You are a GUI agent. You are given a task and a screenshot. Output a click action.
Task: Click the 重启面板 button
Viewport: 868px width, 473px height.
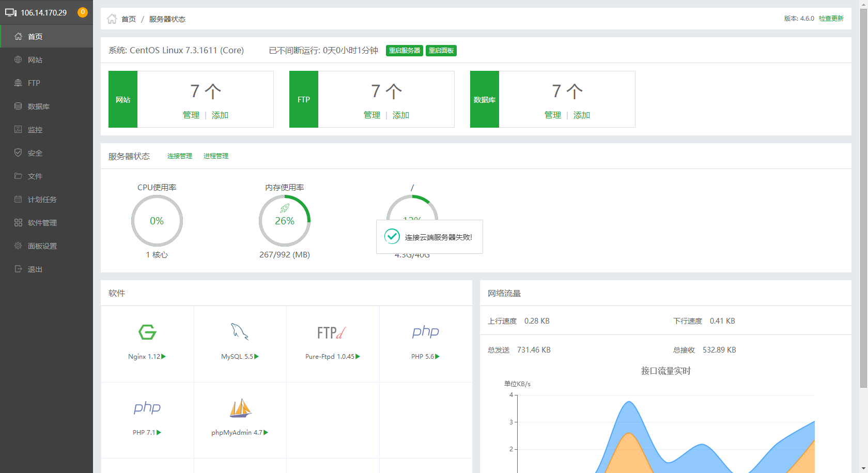(441, 51)
